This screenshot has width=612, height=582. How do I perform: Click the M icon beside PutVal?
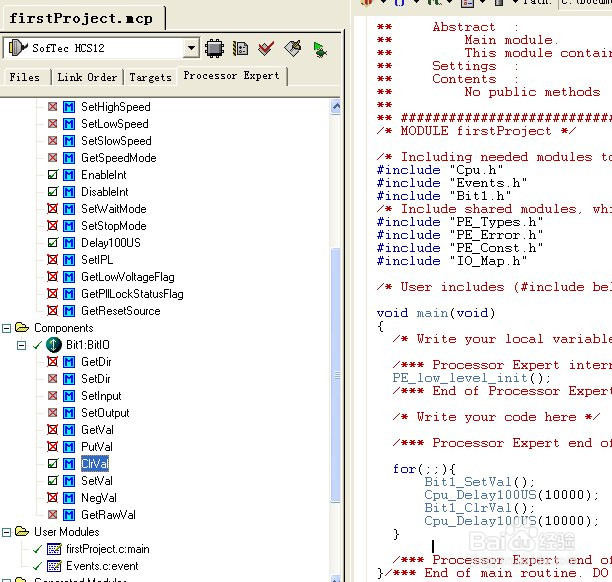[x=69, y=447]
